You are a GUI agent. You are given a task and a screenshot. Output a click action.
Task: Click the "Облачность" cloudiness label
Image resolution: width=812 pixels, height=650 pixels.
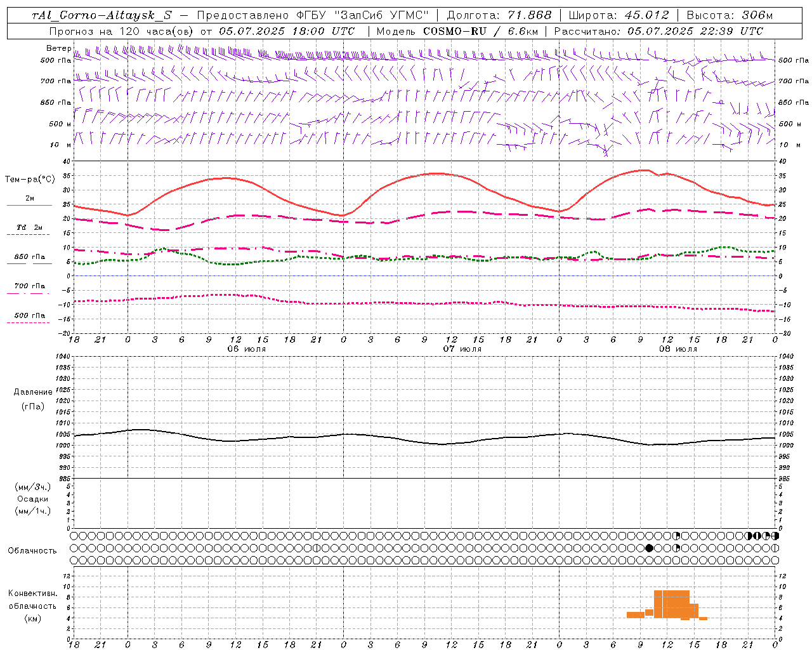click(x=32, y=551)
